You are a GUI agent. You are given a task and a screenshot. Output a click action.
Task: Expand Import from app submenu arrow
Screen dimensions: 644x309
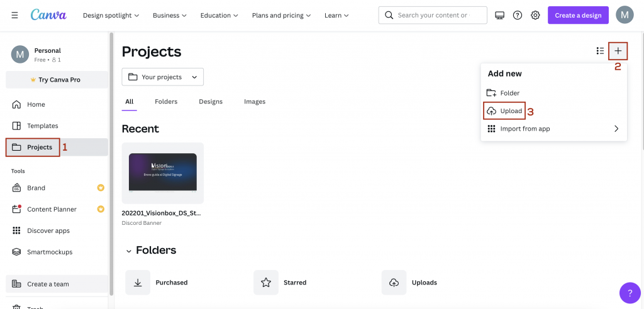[616, 129]
